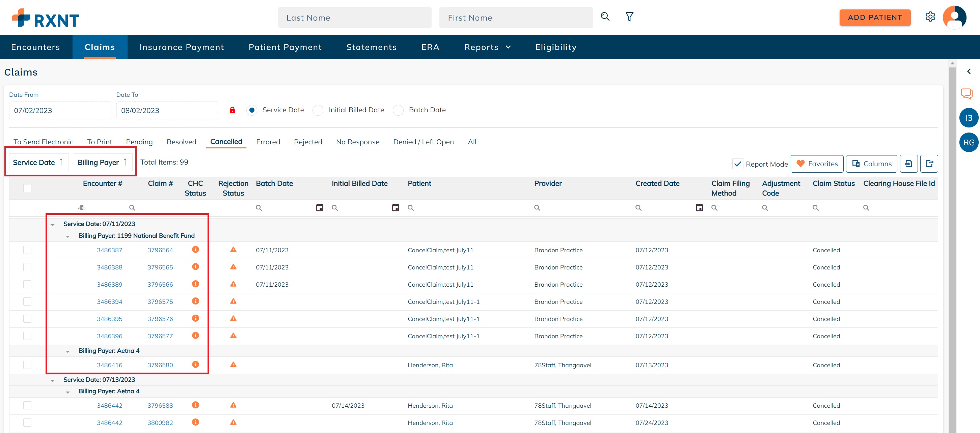This screenshot has width=980, height=433.
Task: Focus the Date To field
Action: point(167,111)
